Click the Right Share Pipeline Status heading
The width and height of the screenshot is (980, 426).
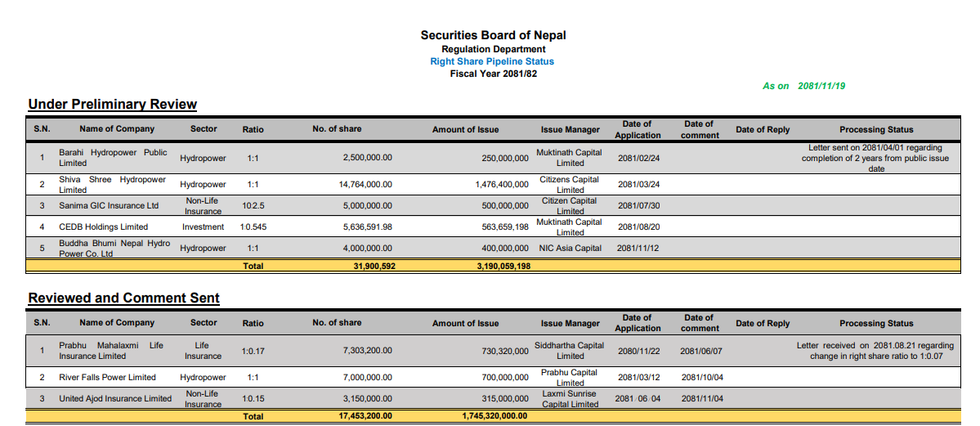(492, 61)
